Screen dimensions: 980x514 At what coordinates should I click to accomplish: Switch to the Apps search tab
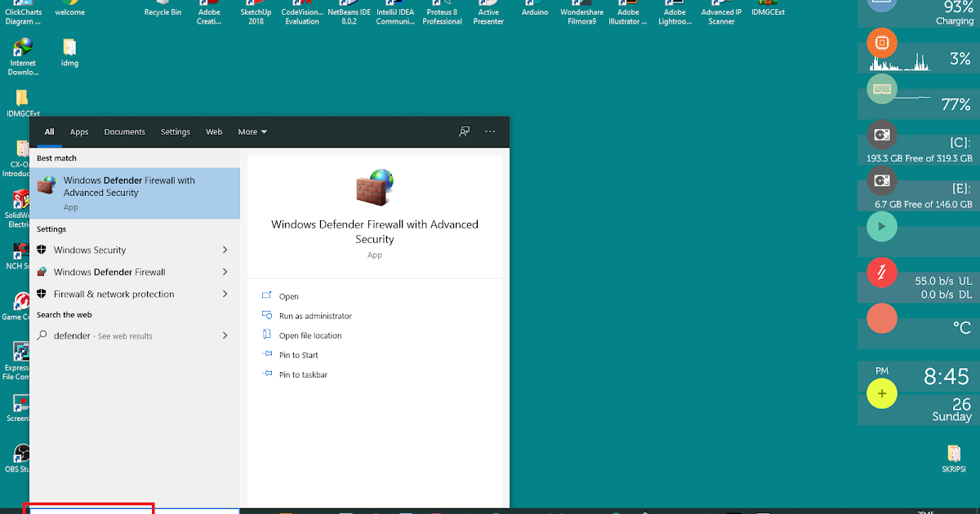[79, 131]
